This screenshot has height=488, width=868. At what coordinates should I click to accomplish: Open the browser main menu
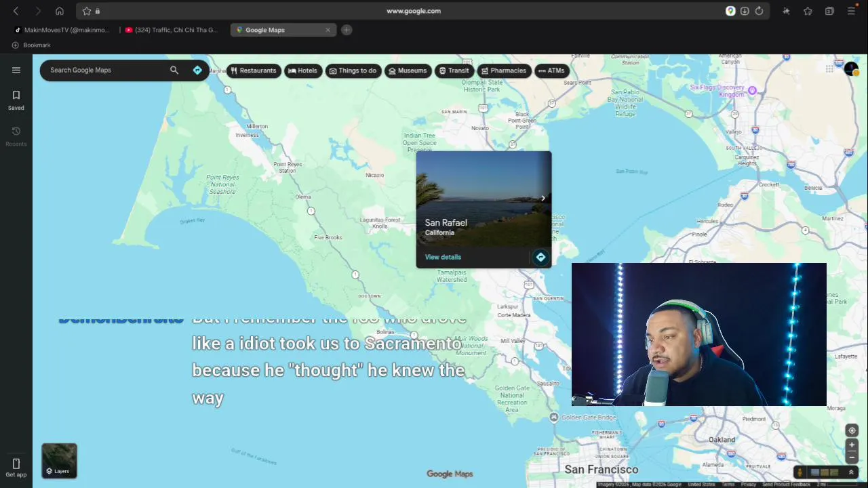[x=851, y=11]
